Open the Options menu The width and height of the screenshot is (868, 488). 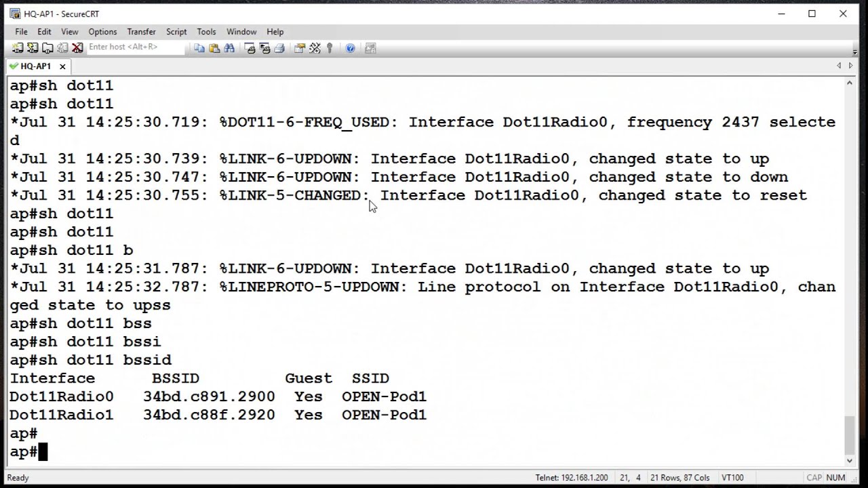pos(102,32)
